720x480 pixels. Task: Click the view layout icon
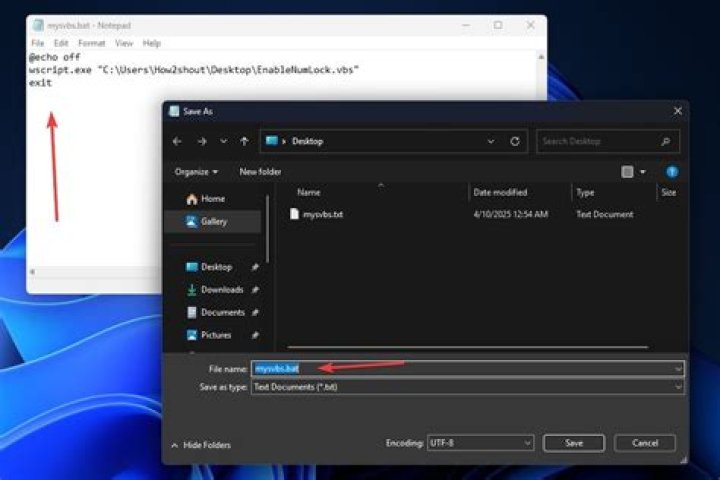click(x=628, y=172)
